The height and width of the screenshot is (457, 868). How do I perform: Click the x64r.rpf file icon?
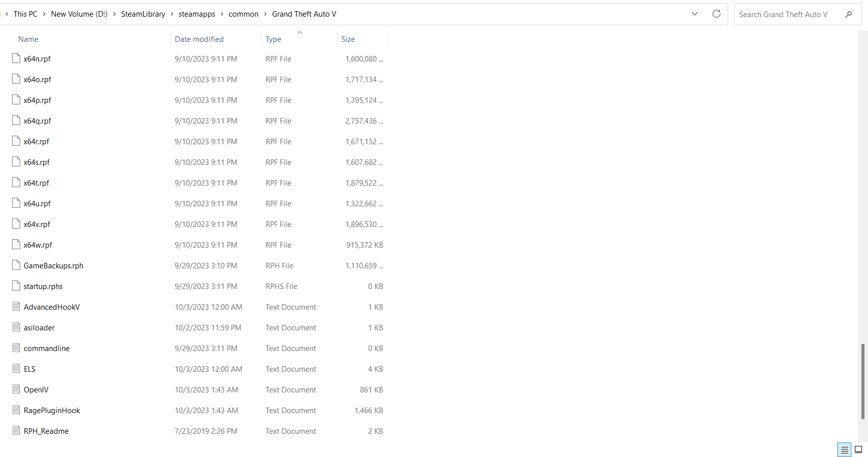coord(16,141)
